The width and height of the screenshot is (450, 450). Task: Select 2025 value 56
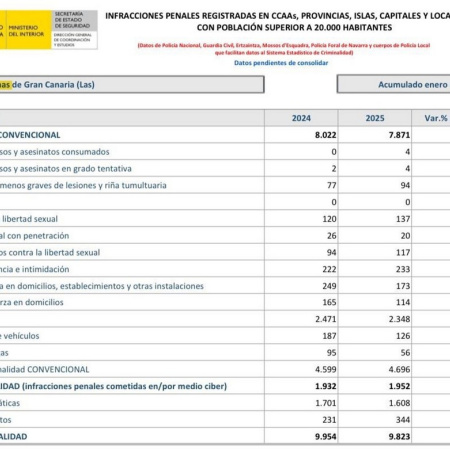pyautogui.click(x=405, y=353)
